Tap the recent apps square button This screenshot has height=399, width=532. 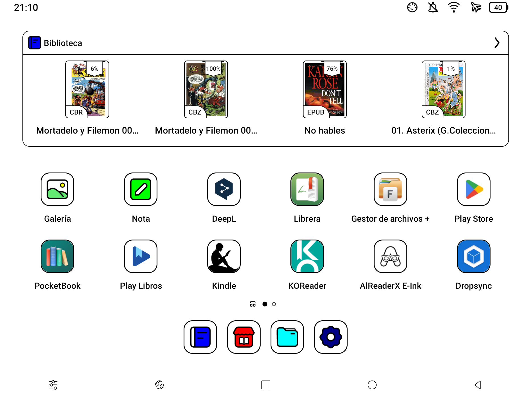(266, 385)
